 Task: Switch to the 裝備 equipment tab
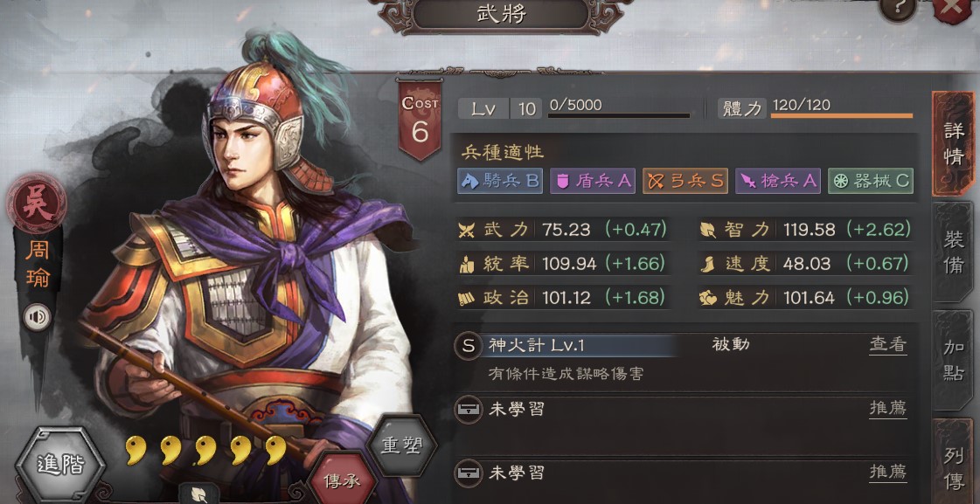pyautogui.click(x=953, y=253)
